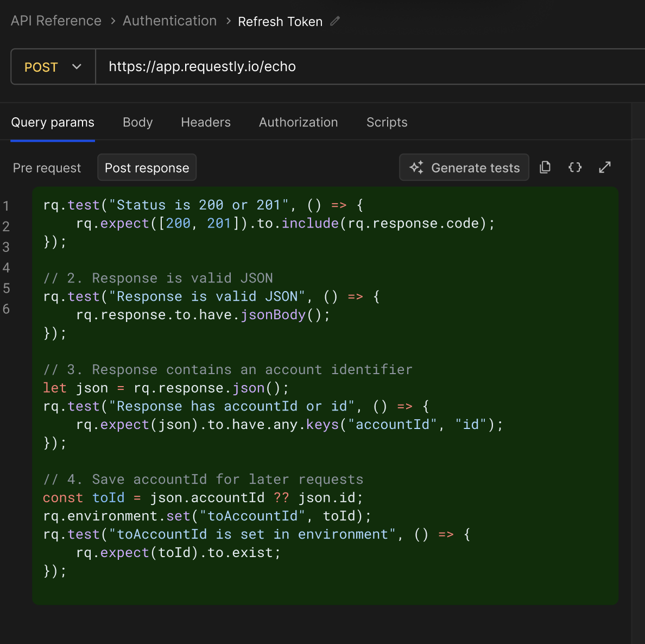
Task: Select the Authorization tab
Action: pyautogui.click(x=298, y=123)
